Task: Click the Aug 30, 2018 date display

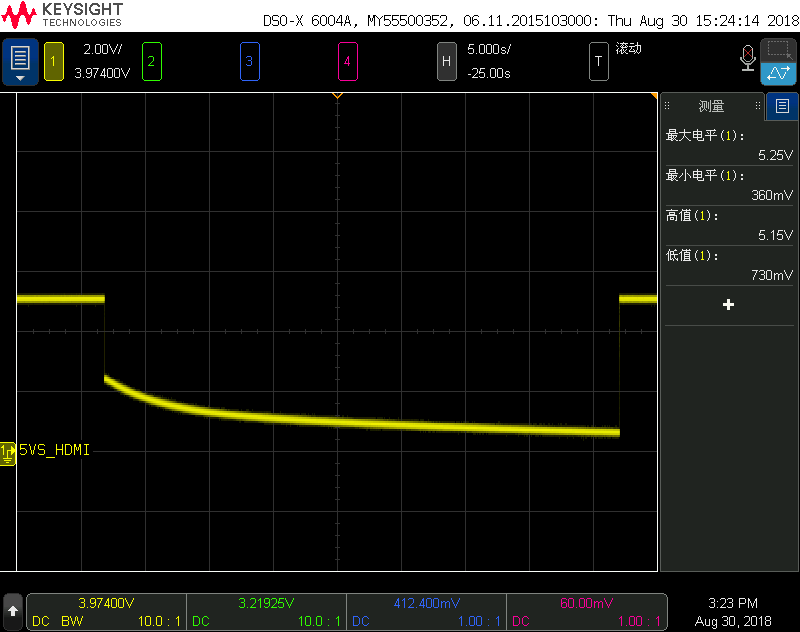Action: [733, 621]
